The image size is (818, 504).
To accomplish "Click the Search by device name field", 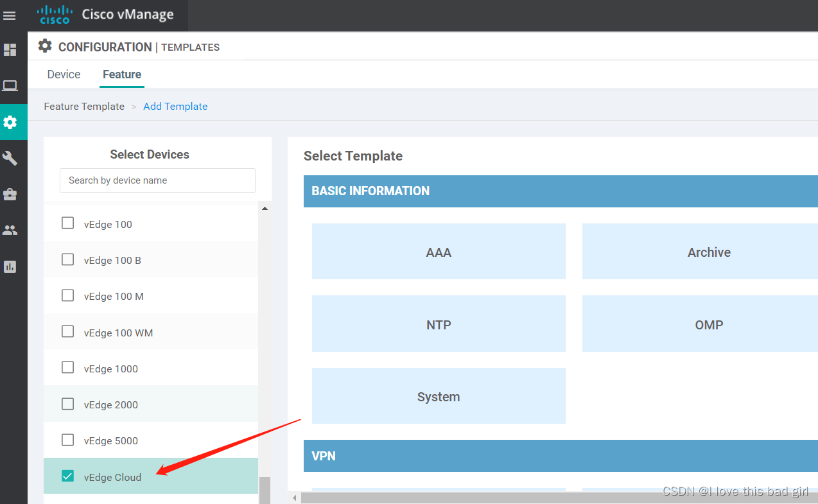I will pyautogui.click(x=157, y=180).
